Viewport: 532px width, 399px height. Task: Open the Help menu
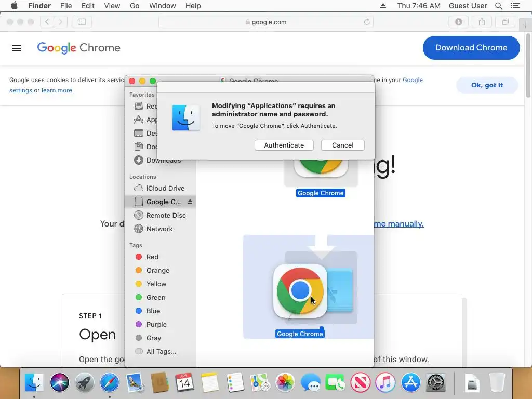193,6
